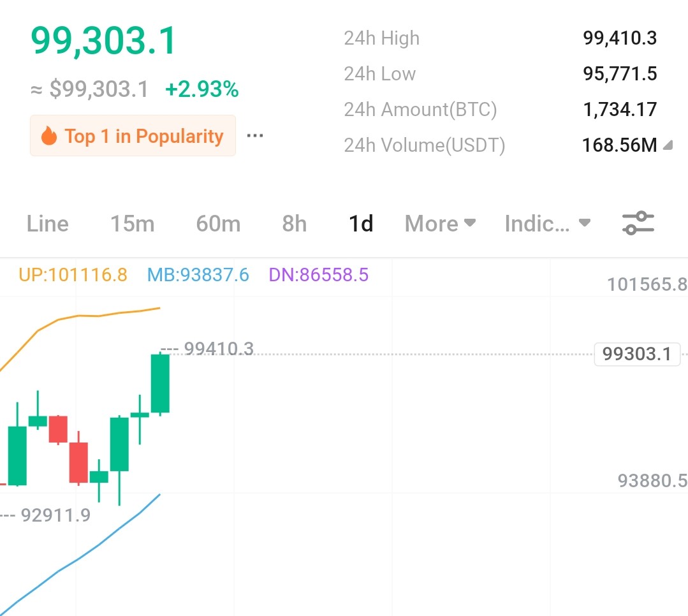Image resolution: width=688 pixels, height=616 pixels.
Task: Tap the 24h Low value 95,771.5
Action: point(620,74)
